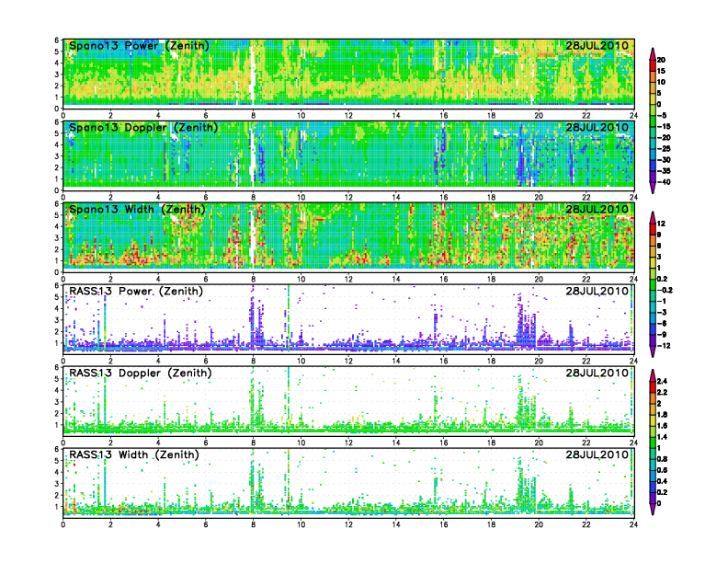This screenshot has width=728, height=563.
Task: Click the red 9-to-12 segment of the middle colorbar
Action: coord(653,229)
